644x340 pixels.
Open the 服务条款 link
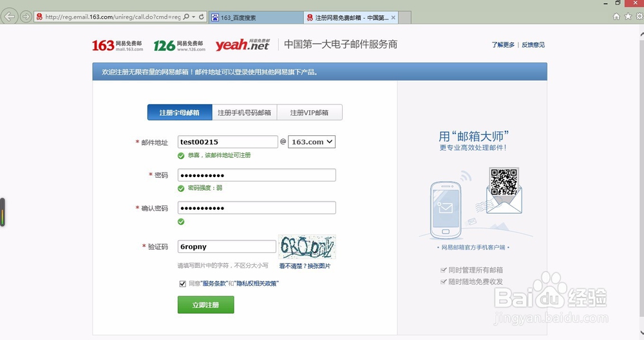pyautogui.click(x=214, y=283)
